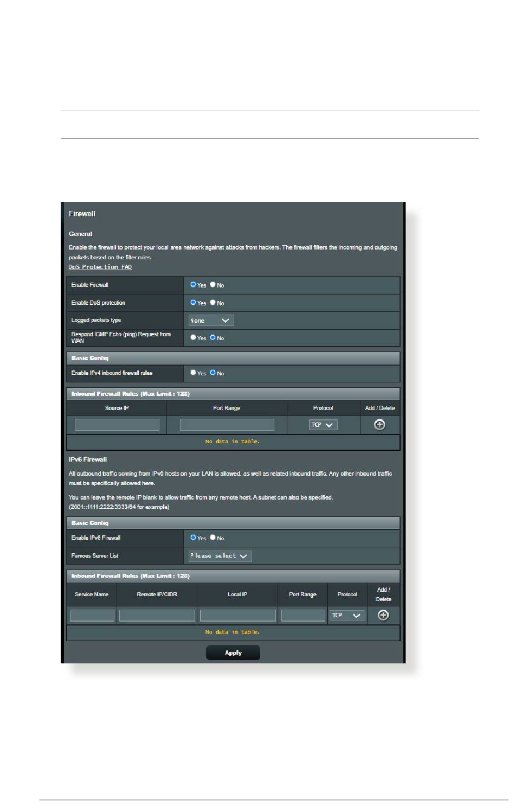The image size is (515, 812).
Task: Focus the IPv4 Port Range input field
Action: click(x=227, y=425)
